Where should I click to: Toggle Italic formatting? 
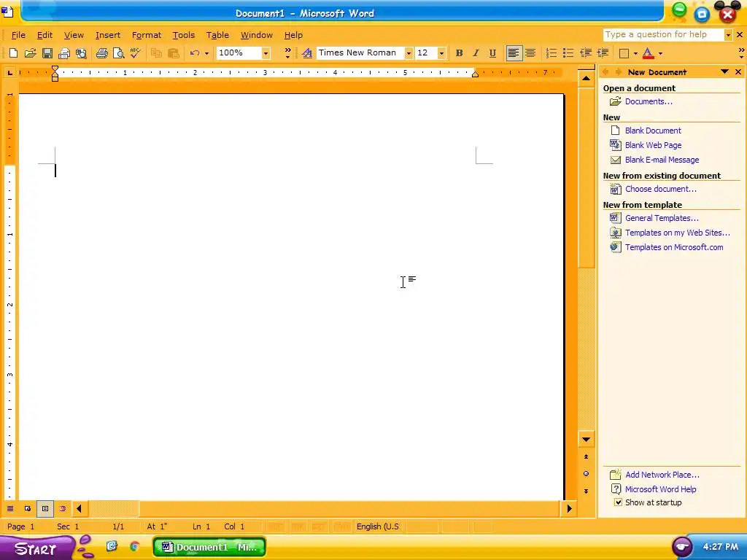pyautogui.click(x=476, y=52)
